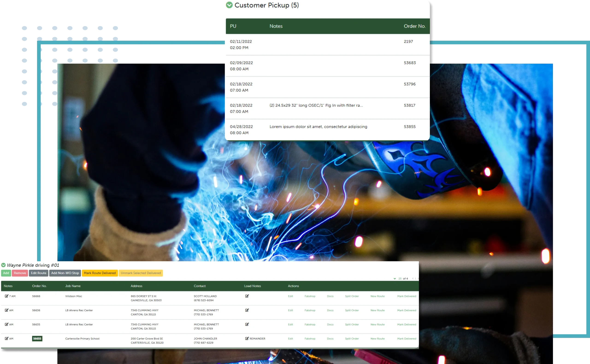Image resolution: width=590 pixels, height=364 pixels.
Task: Click Mark Route Delivered button
Action: (100, 273)
